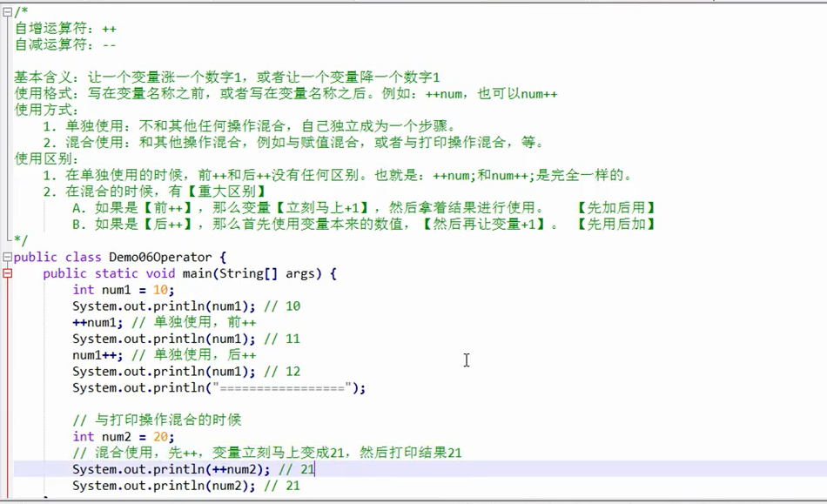Image resolution: width=827 pixels, height=504 pixels.
Task: Collapse the main method fold marker
Action: [x=7, y=273]
